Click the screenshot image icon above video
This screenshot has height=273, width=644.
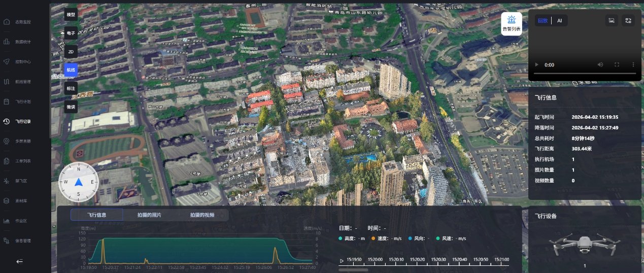[612, 21]
